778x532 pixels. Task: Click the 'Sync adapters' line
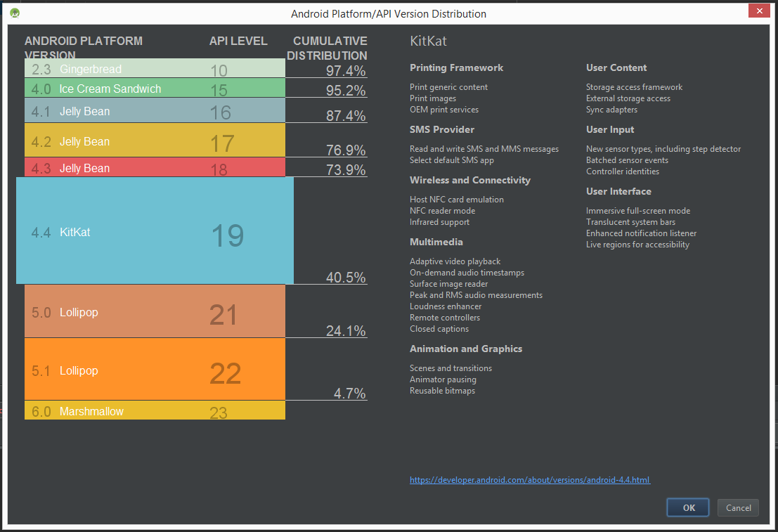(x=611, y=110)
